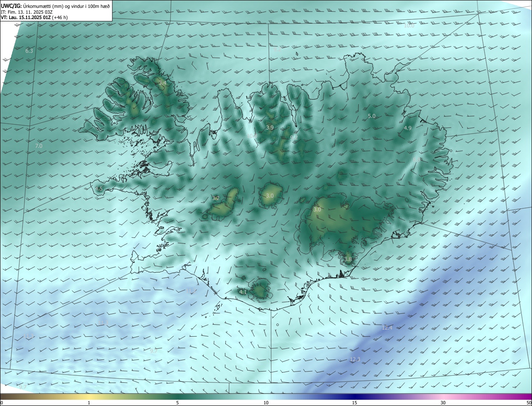Click the 3.5 value on Snæfellsnes peninsula

[x=99, y=189]
